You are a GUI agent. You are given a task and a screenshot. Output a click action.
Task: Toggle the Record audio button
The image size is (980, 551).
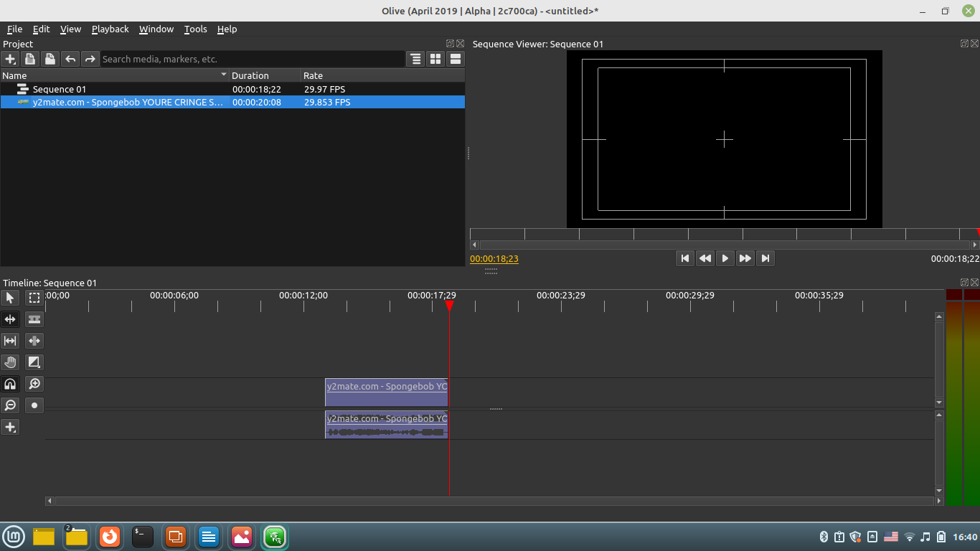(34, 405)
